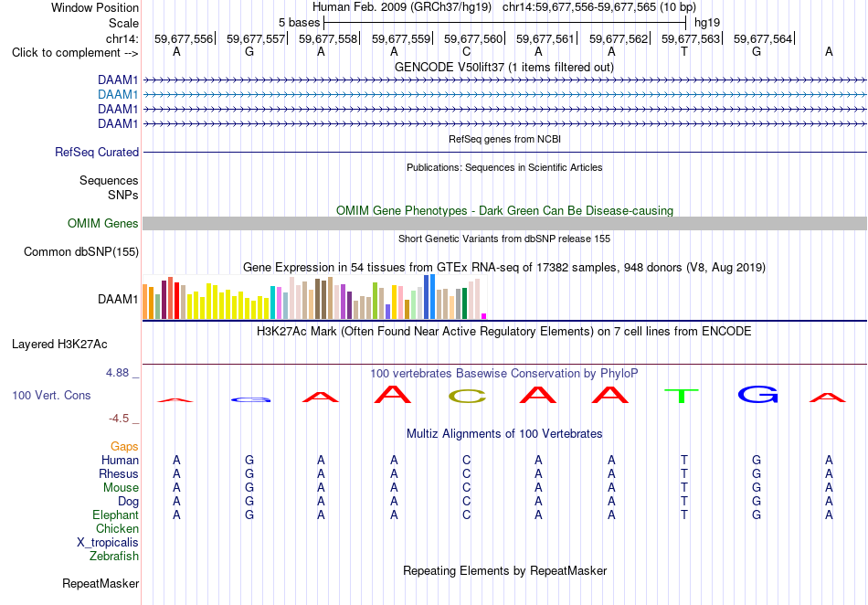
Task: Click 'Publications: Sequences in Scientific Articles' title
Action: point(504,168)
